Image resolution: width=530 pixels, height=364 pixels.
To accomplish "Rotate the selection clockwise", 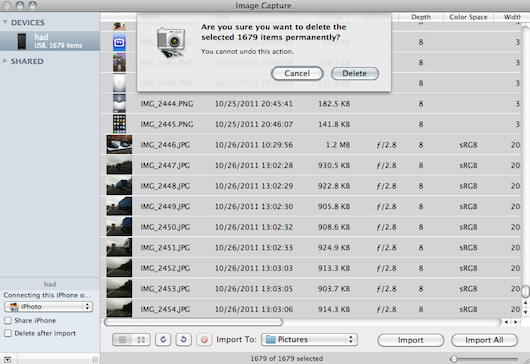I will pyautogui.click(x=163, y=340).
